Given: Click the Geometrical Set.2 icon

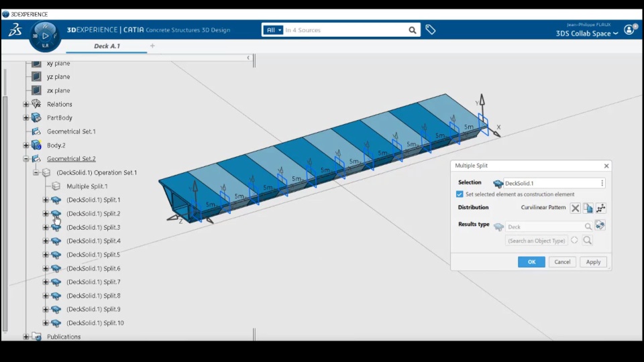Looking at the screenshot, I should (x=36, y=159).
